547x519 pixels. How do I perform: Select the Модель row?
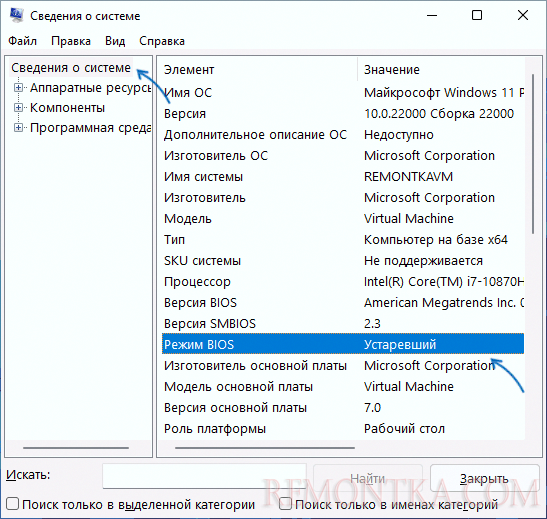click(343, 219)
